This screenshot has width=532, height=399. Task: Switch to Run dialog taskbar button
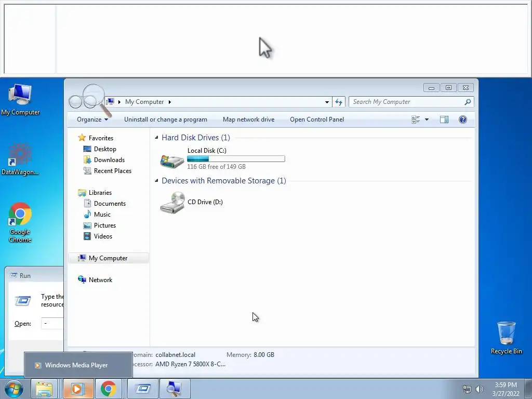(x=143, y=389)
